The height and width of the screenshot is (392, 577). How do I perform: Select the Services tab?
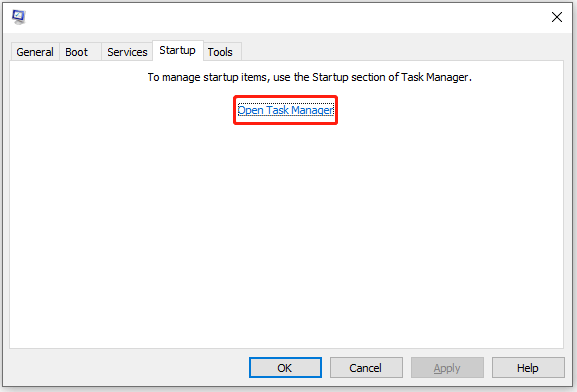pos(127,52)
